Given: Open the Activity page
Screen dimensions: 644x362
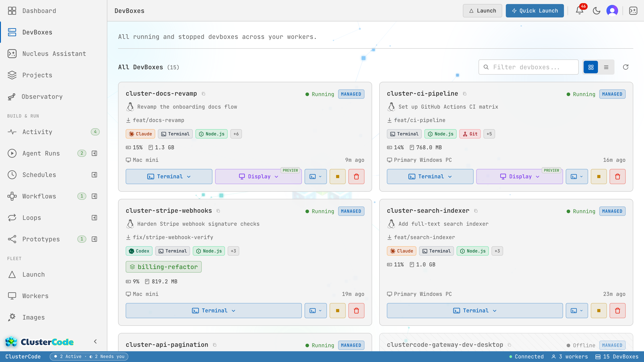Looking at the screenshot, I should 53,132.
